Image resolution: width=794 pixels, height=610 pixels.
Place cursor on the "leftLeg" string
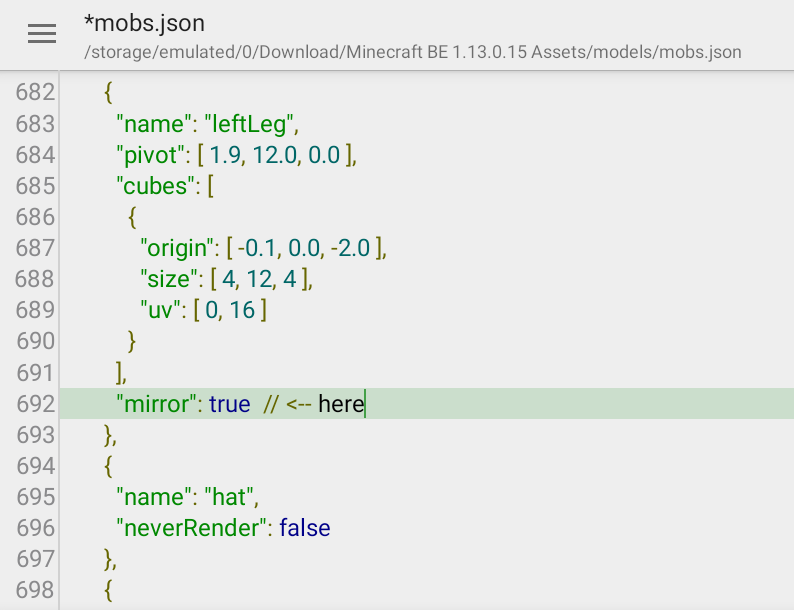pyautogui.click(x=251, y=124)
